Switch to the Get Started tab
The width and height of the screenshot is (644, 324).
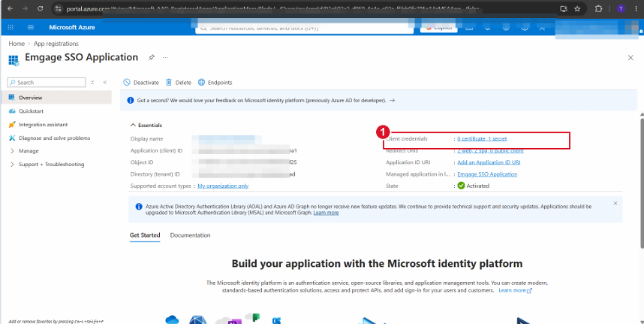pyautogui.click(x=145, y=235)
